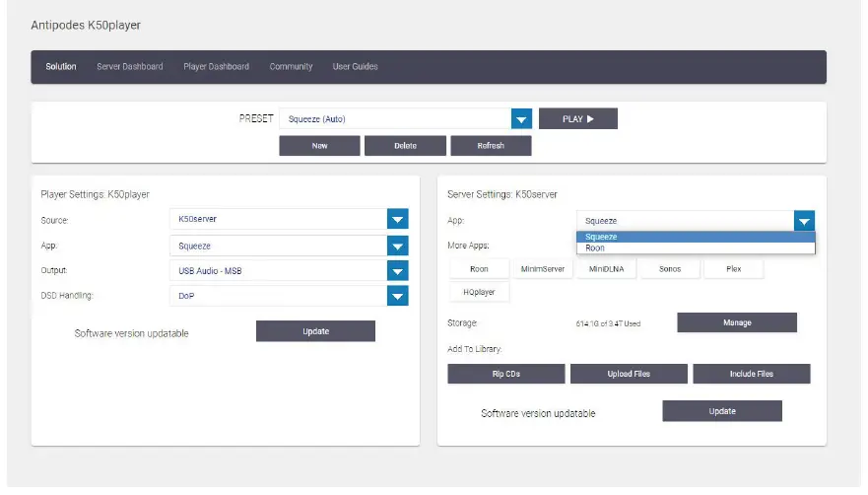868x495 pixels.
Task: Launch the MinimServer app
Action: [x=542, y=268]
